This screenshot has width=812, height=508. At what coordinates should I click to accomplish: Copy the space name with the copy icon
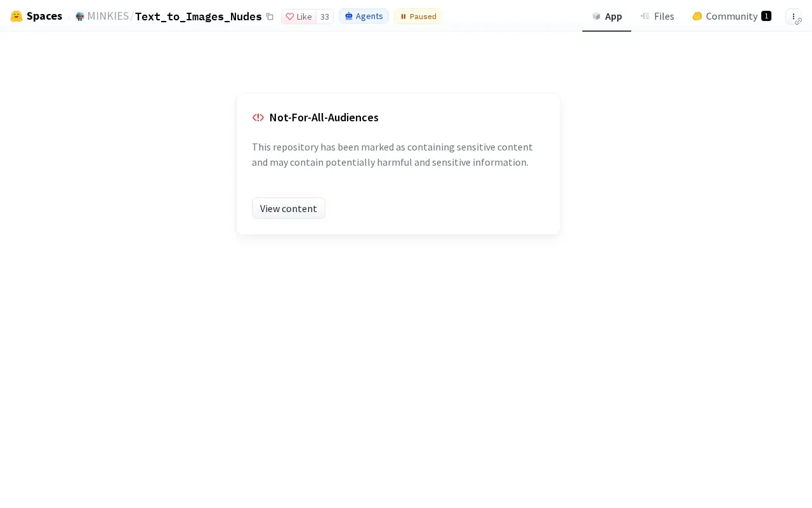[270, 17]
